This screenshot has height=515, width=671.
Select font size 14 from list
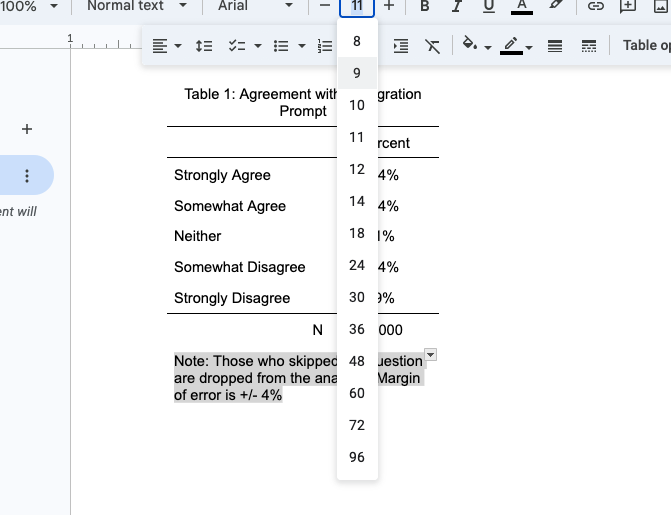(x=357, y=201)
